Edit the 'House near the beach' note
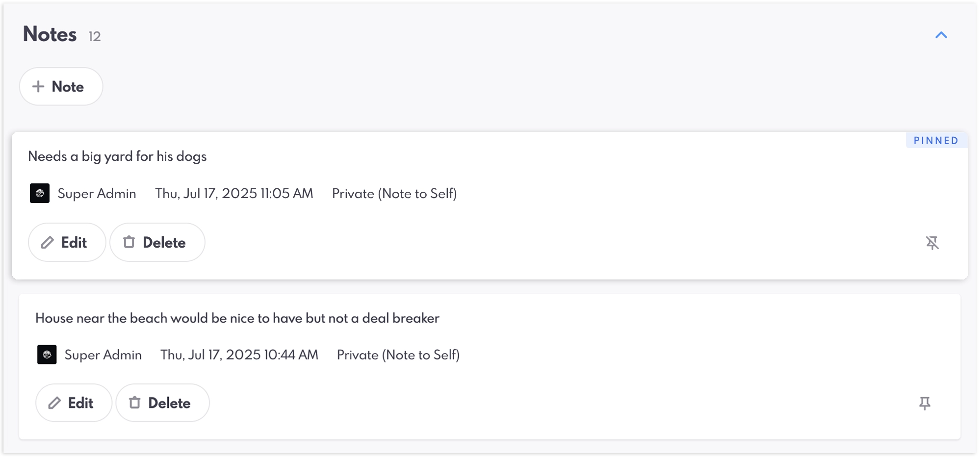Viewport: 980px width, 457px height. [x=74, y=403]
